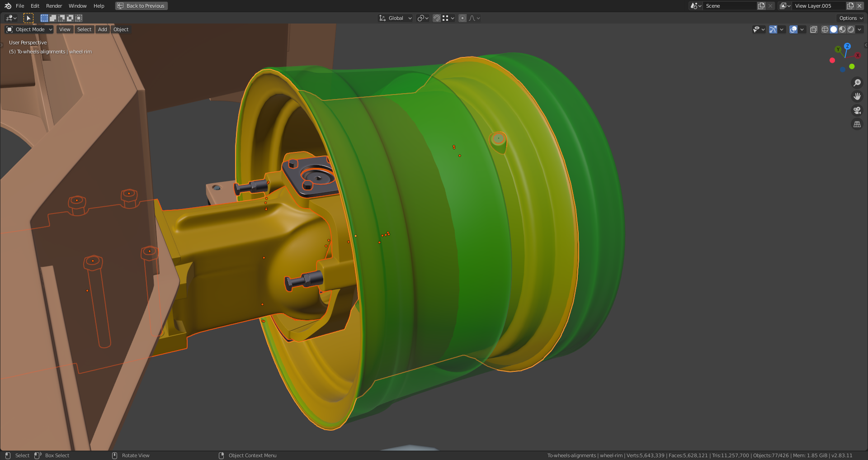868x460 pixels.
Task: Click negative Y green dot on gizmo
Action: click(852, 66)
